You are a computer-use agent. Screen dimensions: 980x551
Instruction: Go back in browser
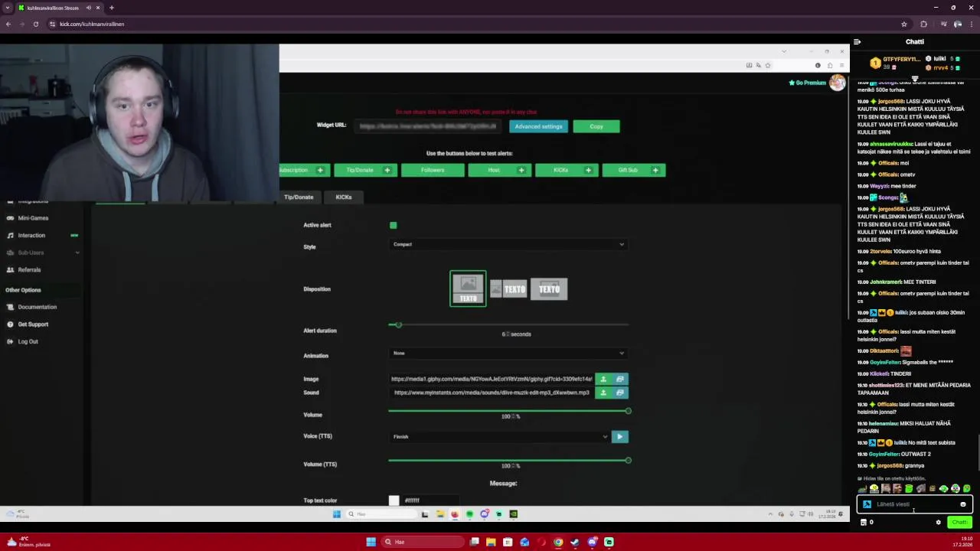point(8,24)
